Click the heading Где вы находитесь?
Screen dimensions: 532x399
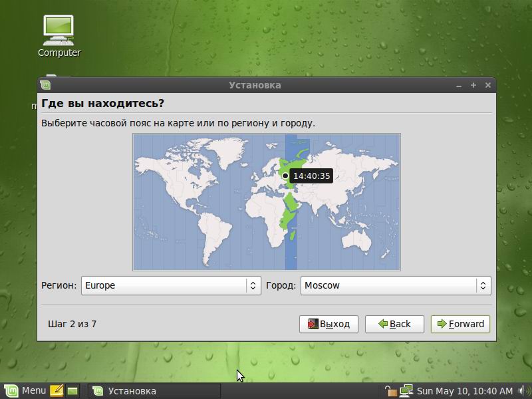tap(102, 103)
